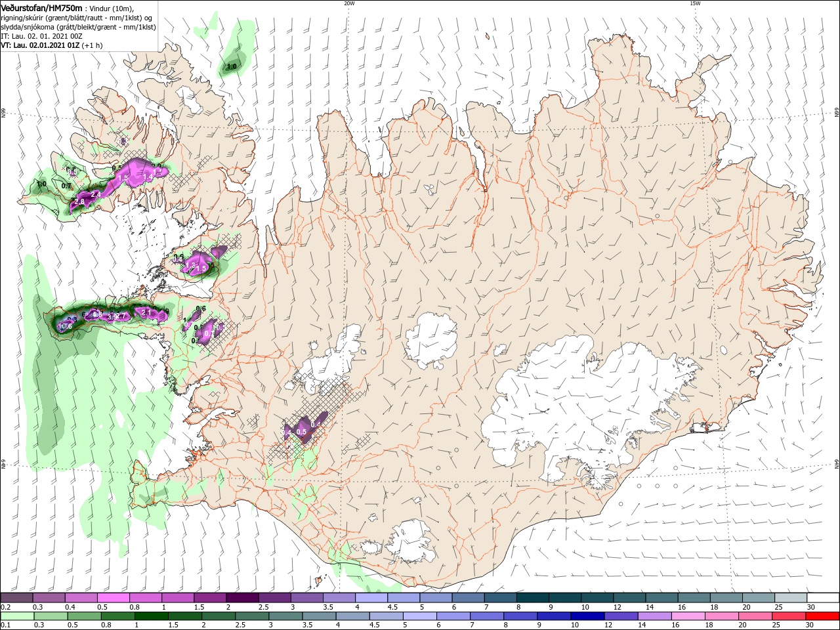Image resolution: width=840 pixels, height=630 pixels.
Task: Click the 0.2 label in the top legend row
Action: click(5, 608)
